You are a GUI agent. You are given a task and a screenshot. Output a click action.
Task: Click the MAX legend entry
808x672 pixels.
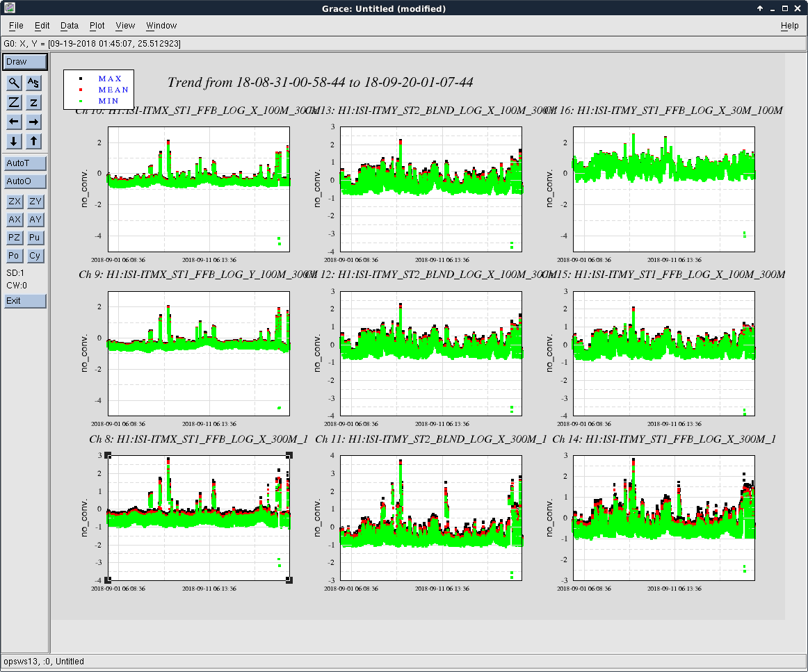(x=110, y=79)
